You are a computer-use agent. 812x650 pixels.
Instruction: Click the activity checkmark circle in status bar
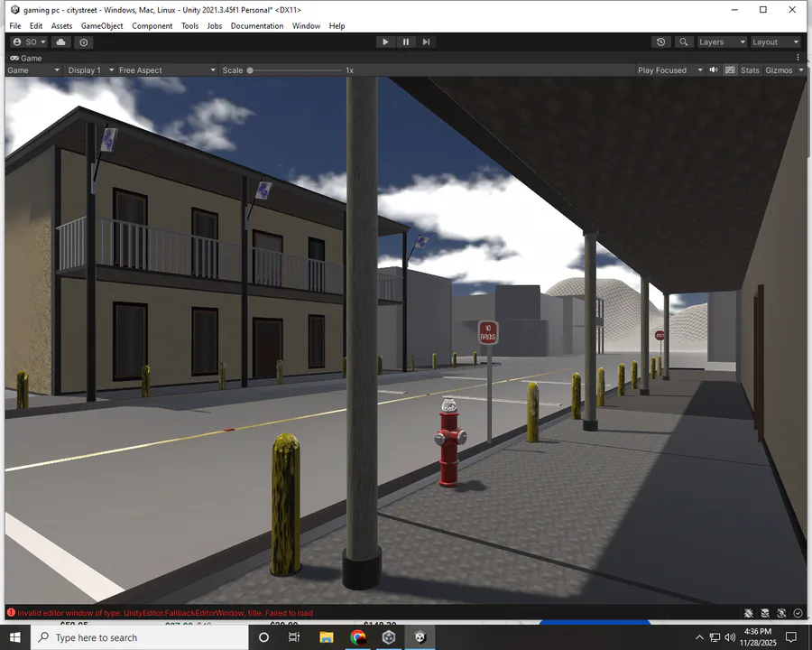tap(798, 613)
